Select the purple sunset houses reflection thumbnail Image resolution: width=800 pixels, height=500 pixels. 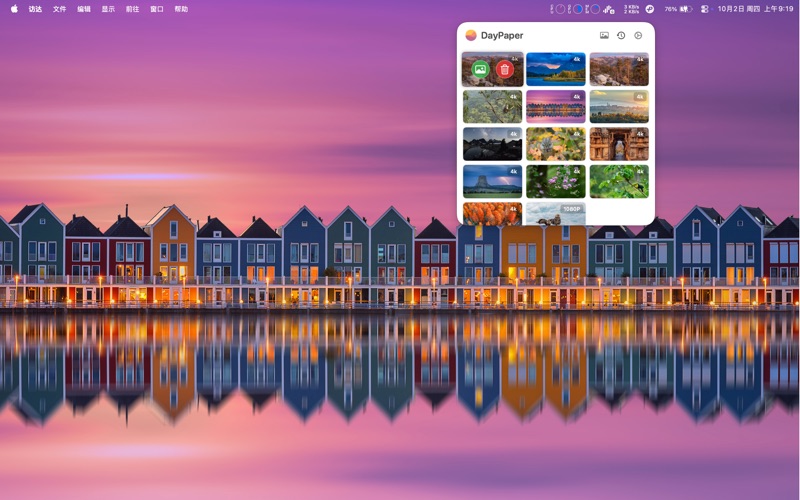tap(556, 106)
